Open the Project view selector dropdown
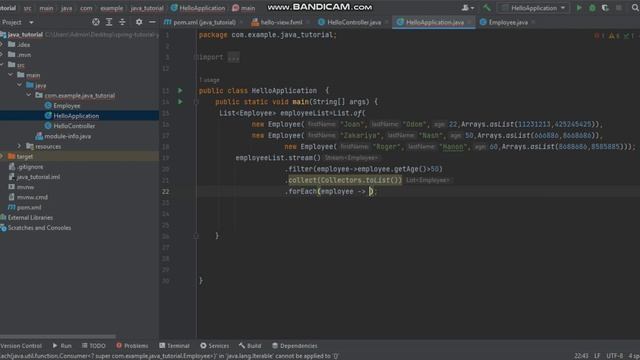640x360 pixels. [17, 22]
